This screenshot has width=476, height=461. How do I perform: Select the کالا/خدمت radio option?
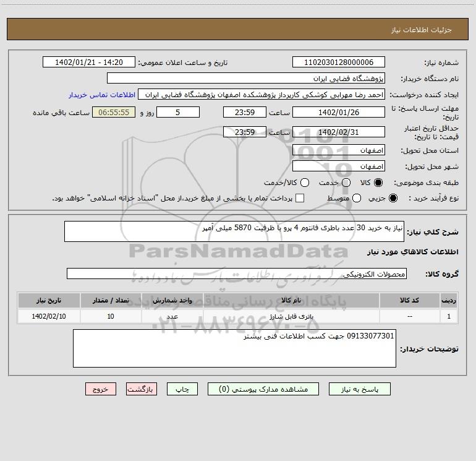(x=305, y=183)
